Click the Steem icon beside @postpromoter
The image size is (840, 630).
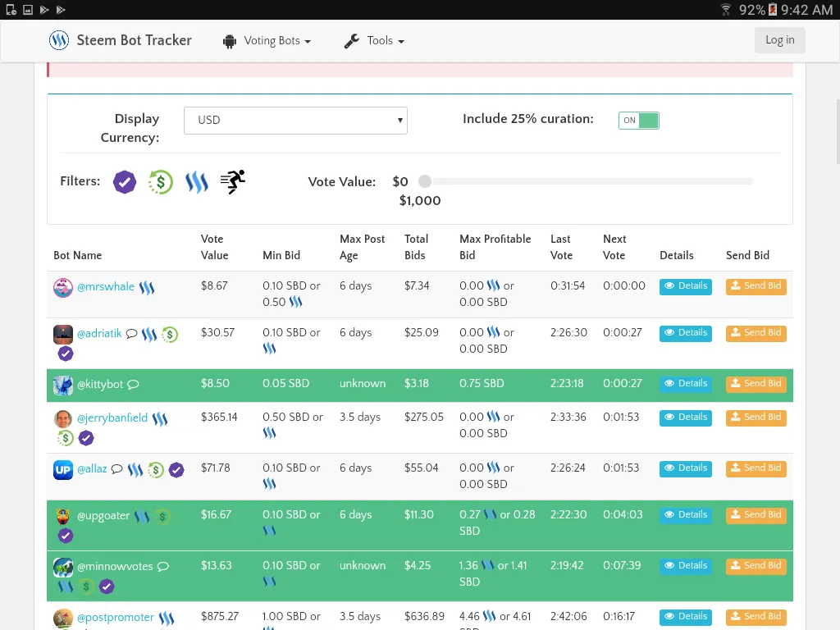pyautogui.click(x=167, y=619)
